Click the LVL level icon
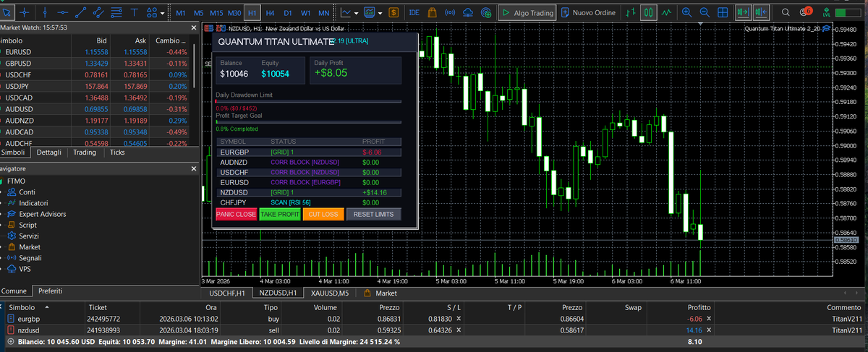 coord(827,12)
